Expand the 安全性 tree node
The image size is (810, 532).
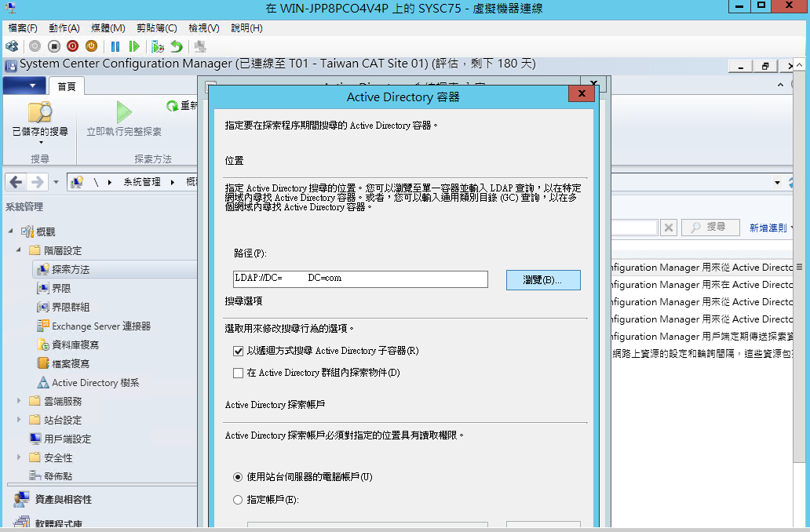click(19, 457)
